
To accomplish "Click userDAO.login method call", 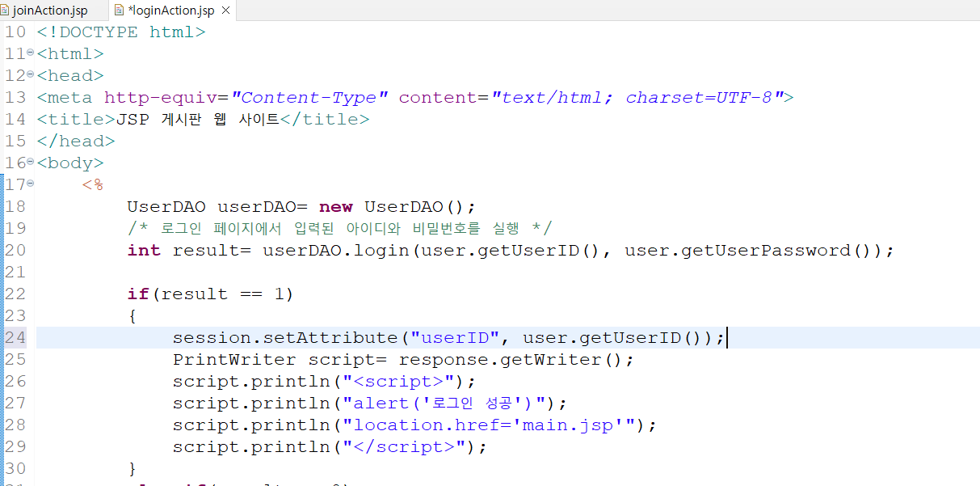I will 336,251.
